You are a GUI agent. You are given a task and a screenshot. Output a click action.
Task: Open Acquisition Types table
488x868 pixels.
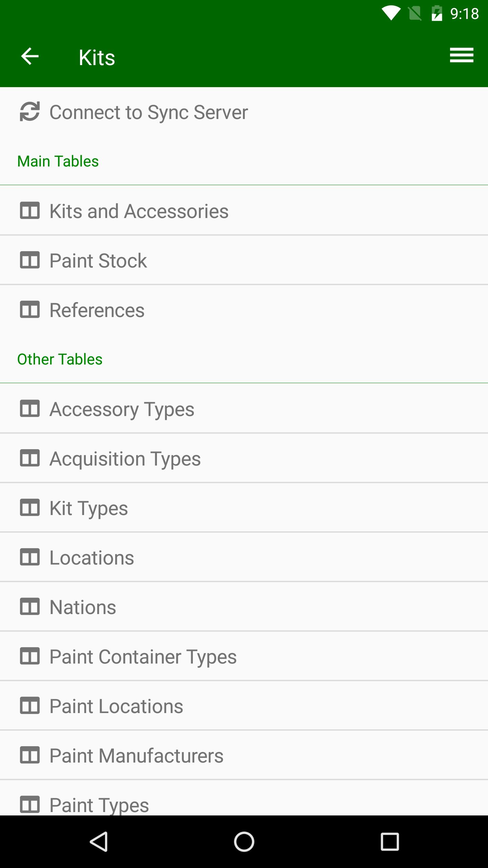[x=244, y=458]
